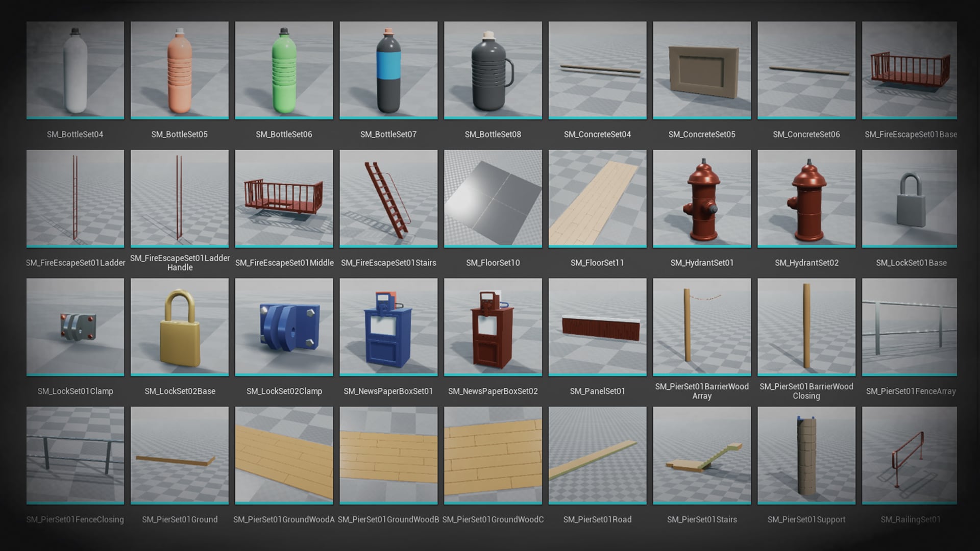Select the SM_PierSet01GroundWoodA thumbnail

[284, 456]
